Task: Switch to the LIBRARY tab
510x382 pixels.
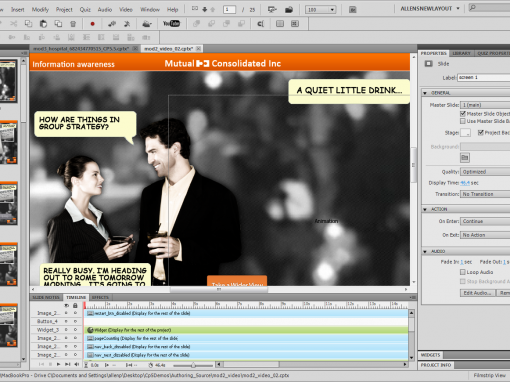Action: click(461, 53)
